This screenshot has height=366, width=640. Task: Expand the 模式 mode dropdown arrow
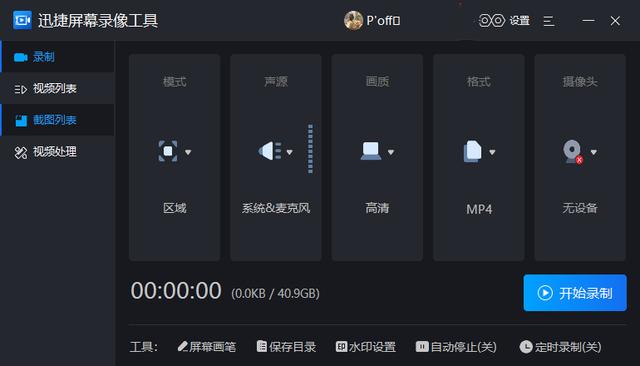[x=188, y=152]
